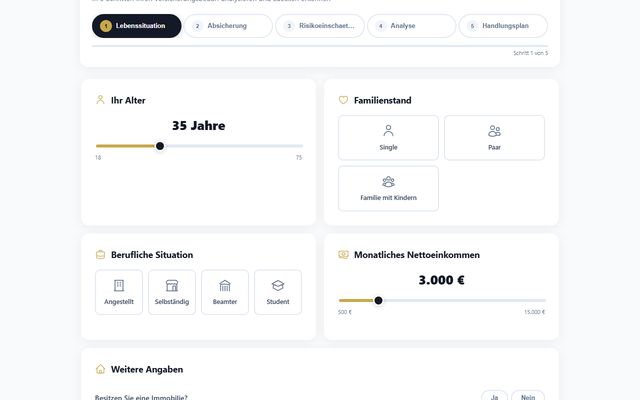Image resolution: width=640 pixels, height=400 pixels.
Task: Open the Lebenssituation step tab
Action: pyautogui.click(x=137, y=26)
